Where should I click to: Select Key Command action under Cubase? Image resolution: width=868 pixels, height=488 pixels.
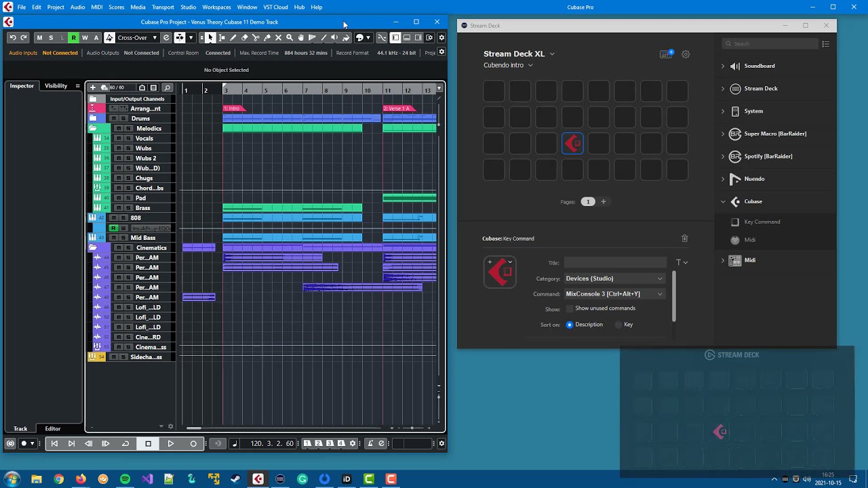click(x=762, y=222)
